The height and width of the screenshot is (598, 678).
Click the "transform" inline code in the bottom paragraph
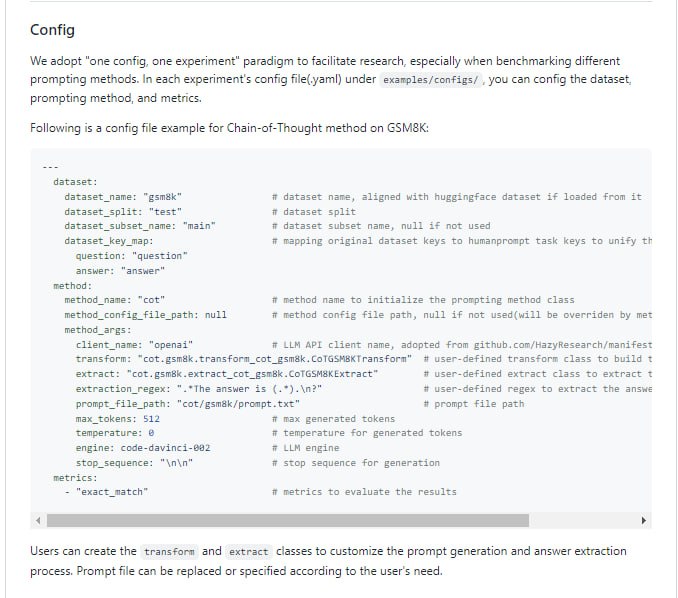point(169,551)
